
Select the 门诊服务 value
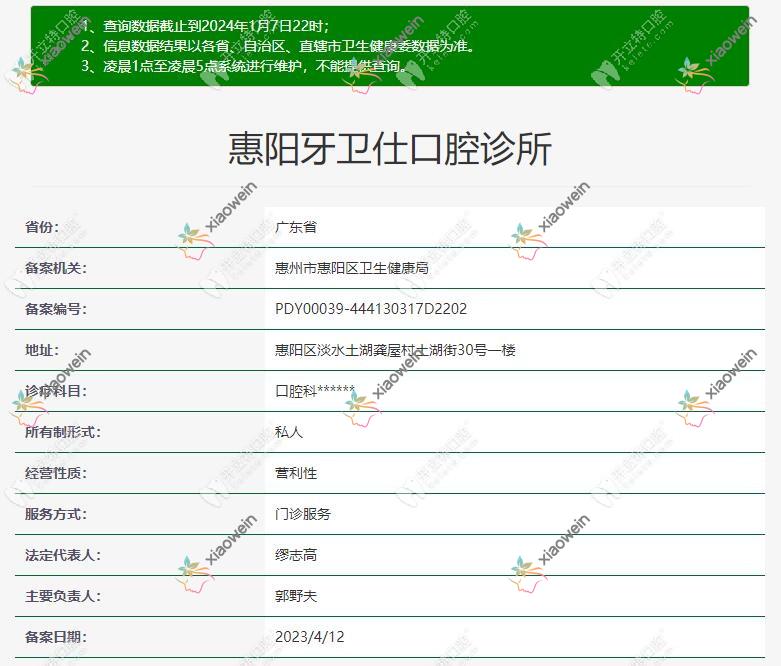tap(303, 514)
